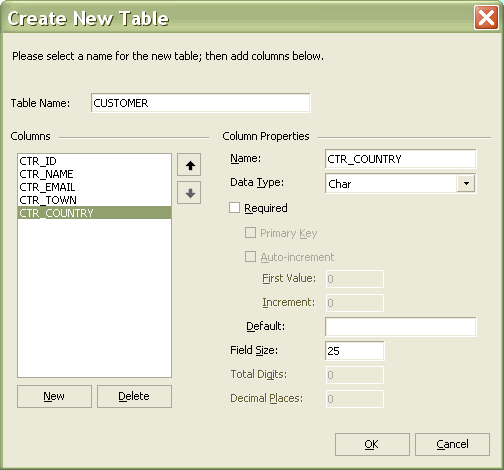
Task: Remove column using Delete button
Action: pos(134,396)
